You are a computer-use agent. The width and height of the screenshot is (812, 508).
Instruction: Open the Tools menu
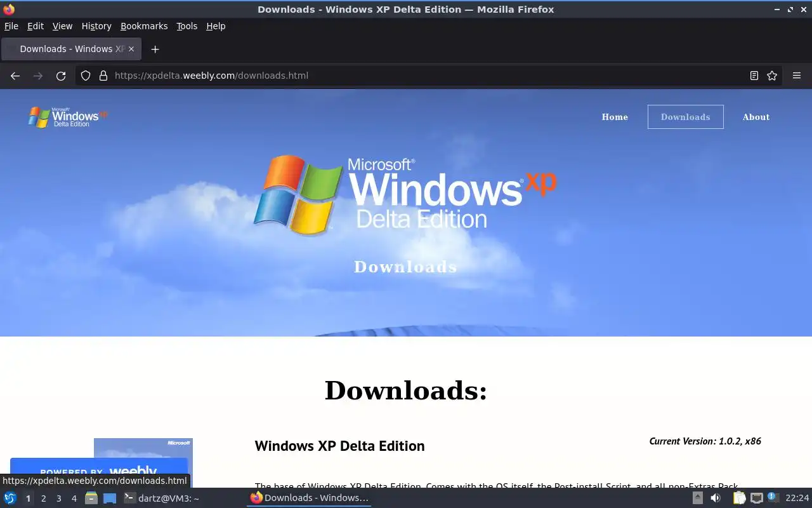(187, 26)
